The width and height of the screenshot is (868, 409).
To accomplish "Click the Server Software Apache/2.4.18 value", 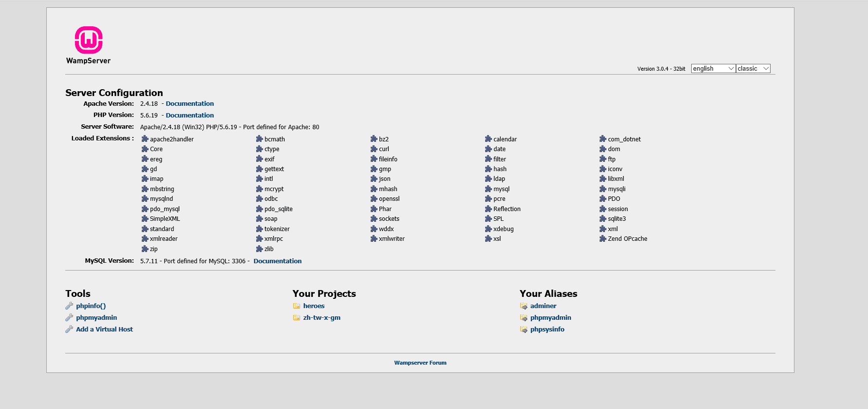I will [229, 127].
